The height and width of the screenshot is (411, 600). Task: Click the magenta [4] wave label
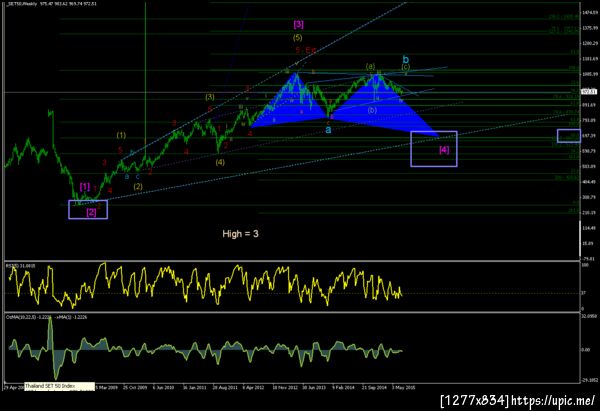coord(444,150)
